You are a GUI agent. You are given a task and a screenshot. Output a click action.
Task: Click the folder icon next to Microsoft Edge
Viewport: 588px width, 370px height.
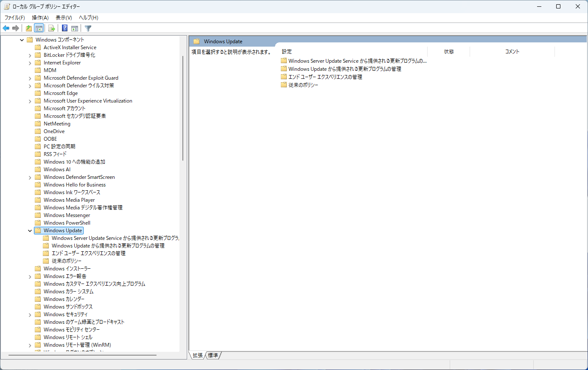point(38,93)
